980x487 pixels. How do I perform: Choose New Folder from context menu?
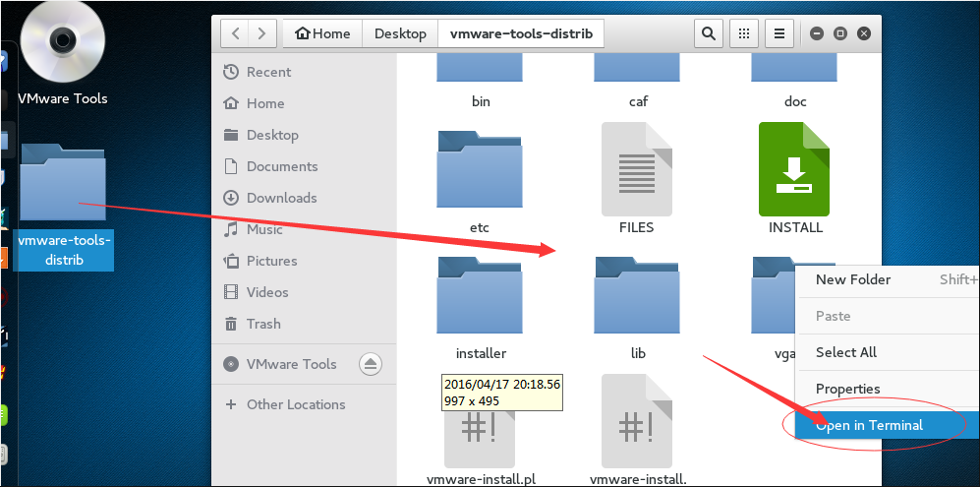pyautogui.click(x=888, y=279)
